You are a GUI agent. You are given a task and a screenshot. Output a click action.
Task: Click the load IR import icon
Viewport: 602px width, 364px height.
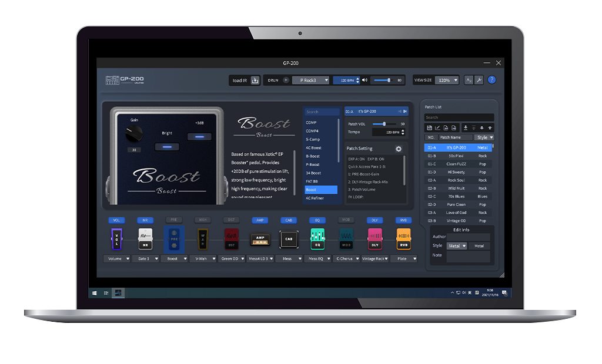tap(255, 80)
